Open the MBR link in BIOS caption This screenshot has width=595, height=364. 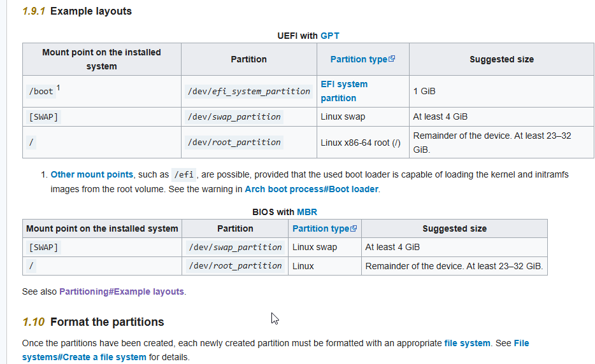(x=307, y=212)
